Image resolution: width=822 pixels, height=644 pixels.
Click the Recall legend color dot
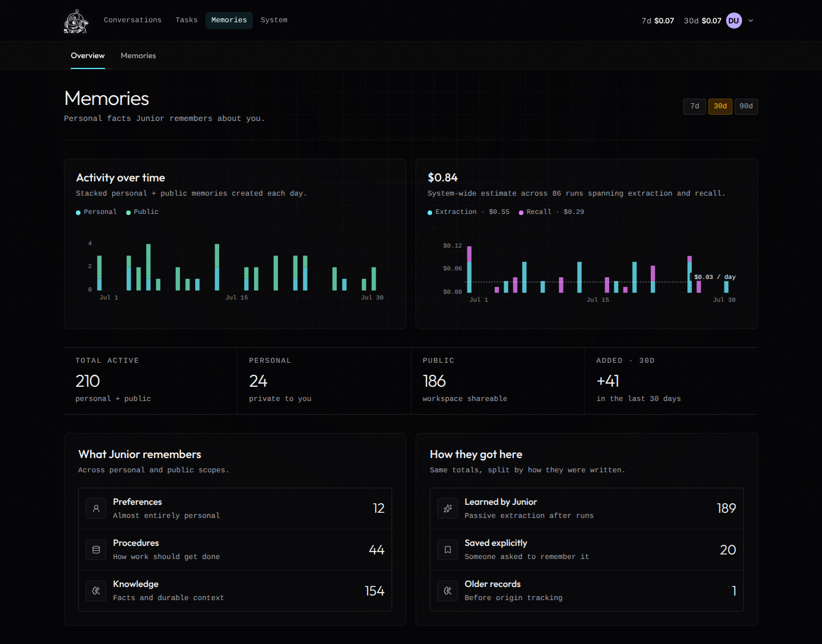click(521, 213)
